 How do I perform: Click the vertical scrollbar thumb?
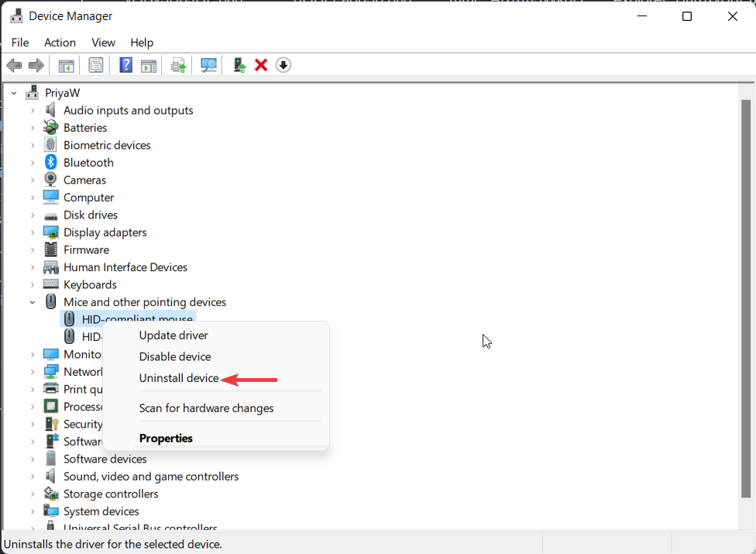pyautogui.click(x=746, y=299)
